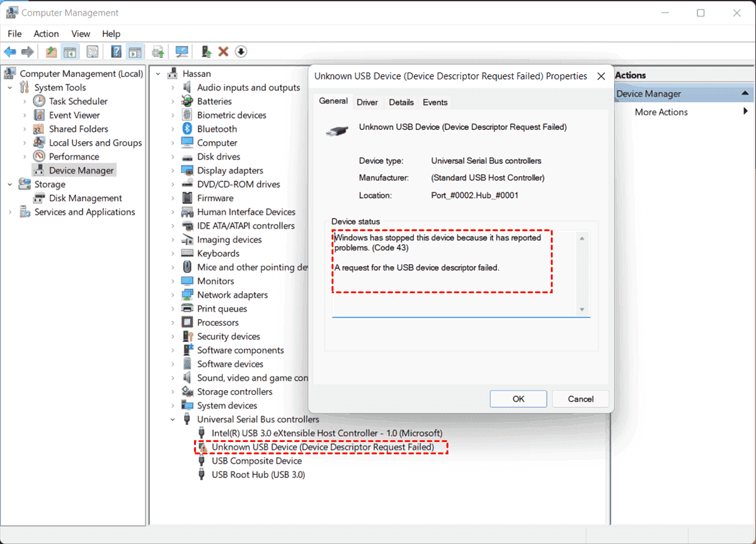Switch to the Driver tab

[x=367, y=102]
